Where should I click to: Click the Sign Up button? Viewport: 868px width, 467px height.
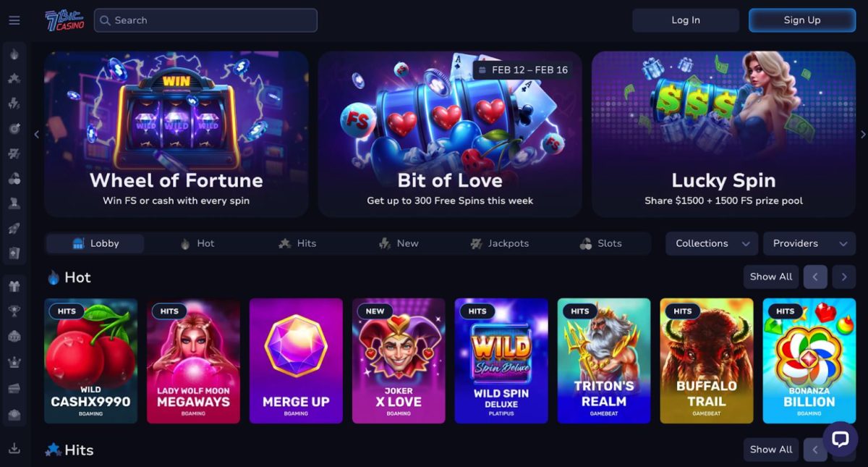click(802, 20)
